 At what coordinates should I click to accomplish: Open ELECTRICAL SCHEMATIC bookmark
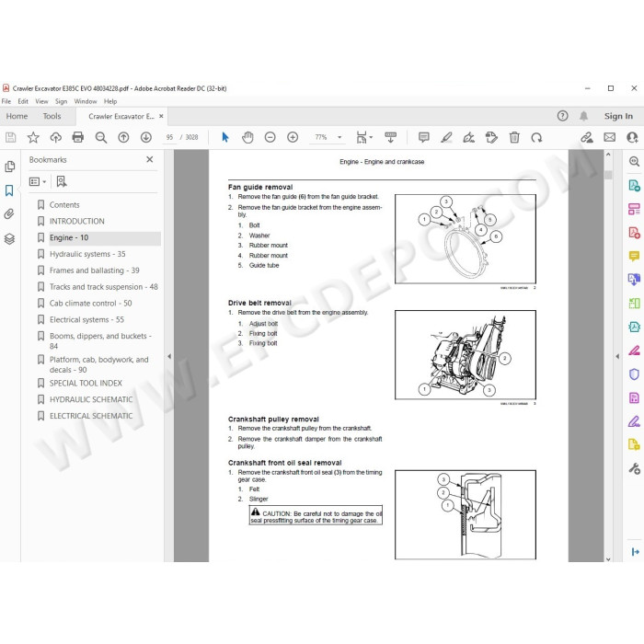click(x=91, y=416)
